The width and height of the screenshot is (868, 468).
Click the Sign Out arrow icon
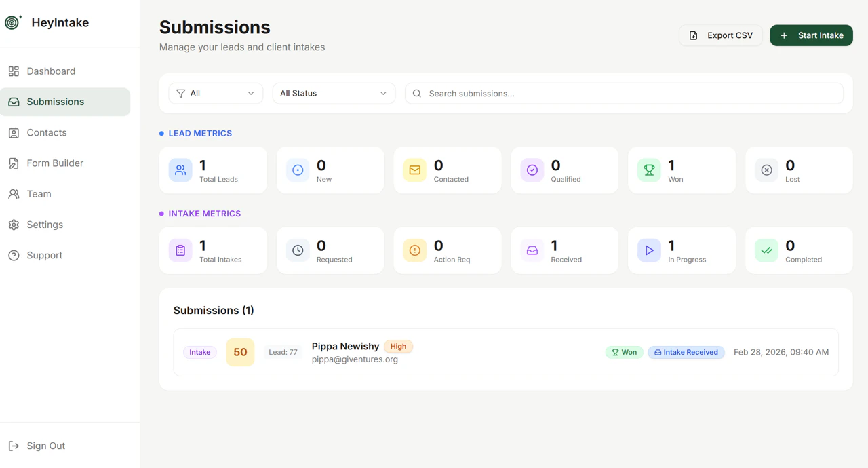point(14,446)
